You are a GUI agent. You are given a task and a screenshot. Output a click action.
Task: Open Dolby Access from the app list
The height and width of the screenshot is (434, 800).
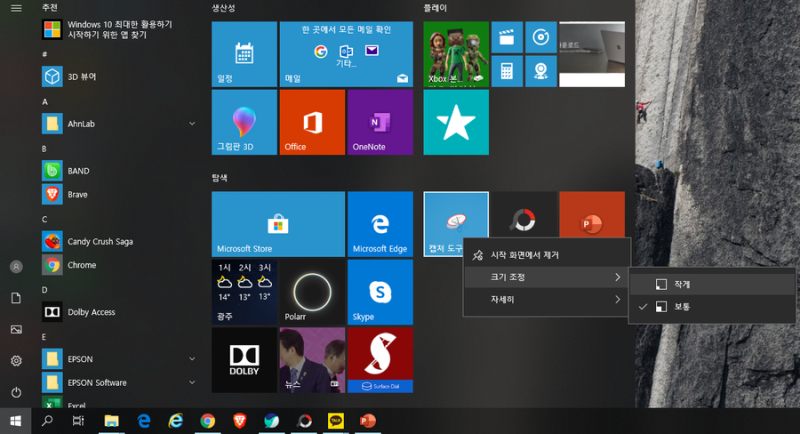pyautogui.click(x=118, y=312)
